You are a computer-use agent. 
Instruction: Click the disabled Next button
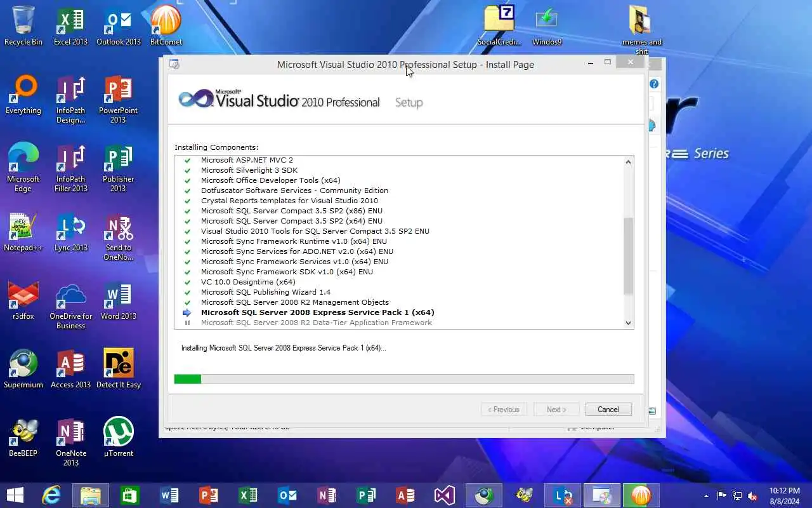pos(556,410)
